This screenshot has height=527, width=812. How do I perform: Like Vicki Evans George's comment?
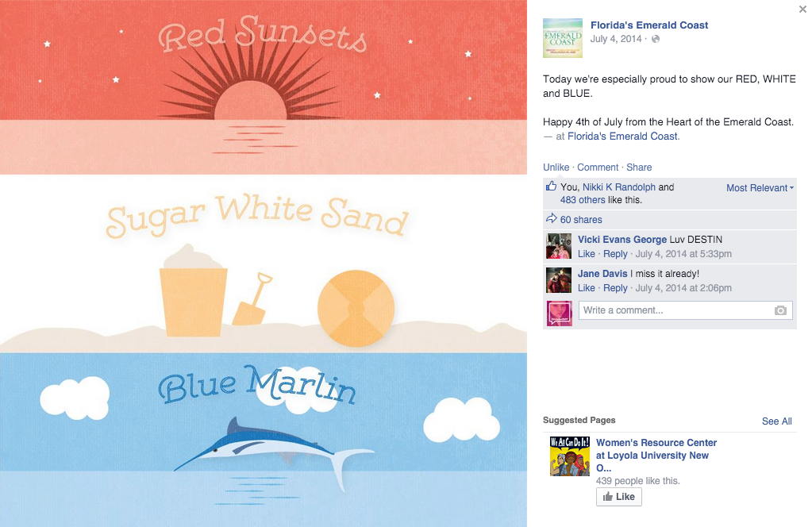coord(587,254)
